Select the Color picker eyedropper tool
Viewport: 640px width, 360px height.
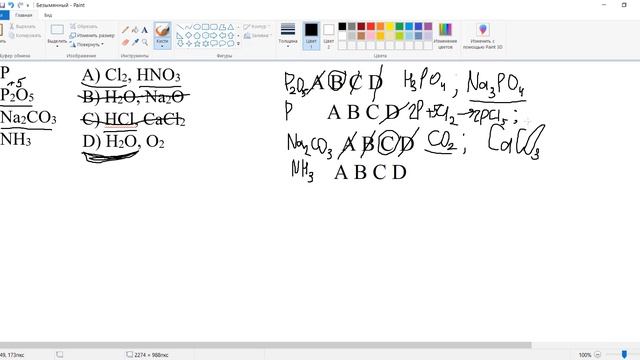(x=135, y=42)
